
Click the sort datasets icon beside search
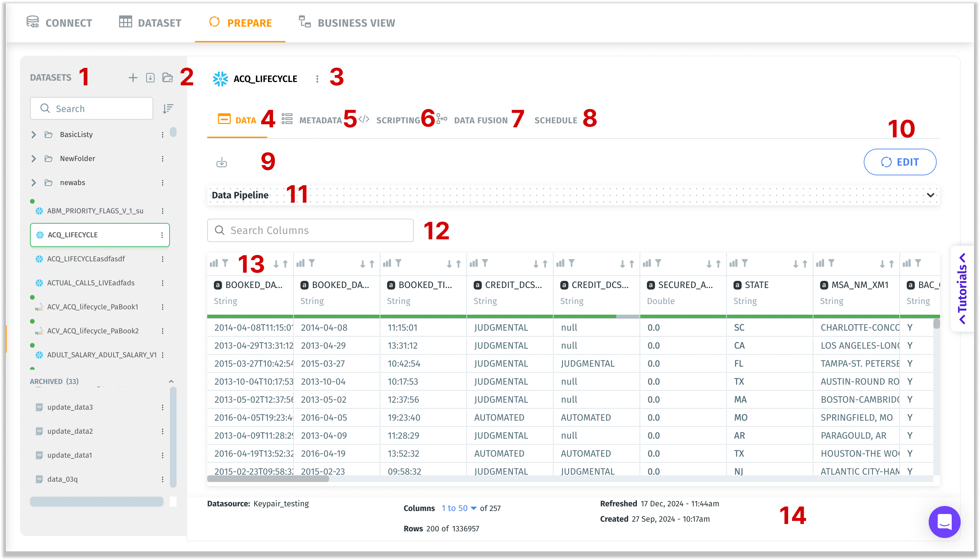click(x=168, y=108)
